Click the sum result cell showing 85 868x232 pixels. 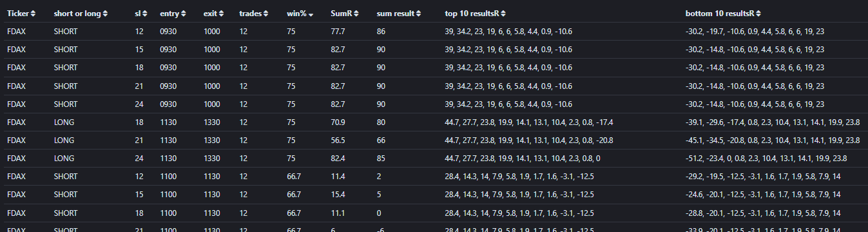tap(381, 158)
